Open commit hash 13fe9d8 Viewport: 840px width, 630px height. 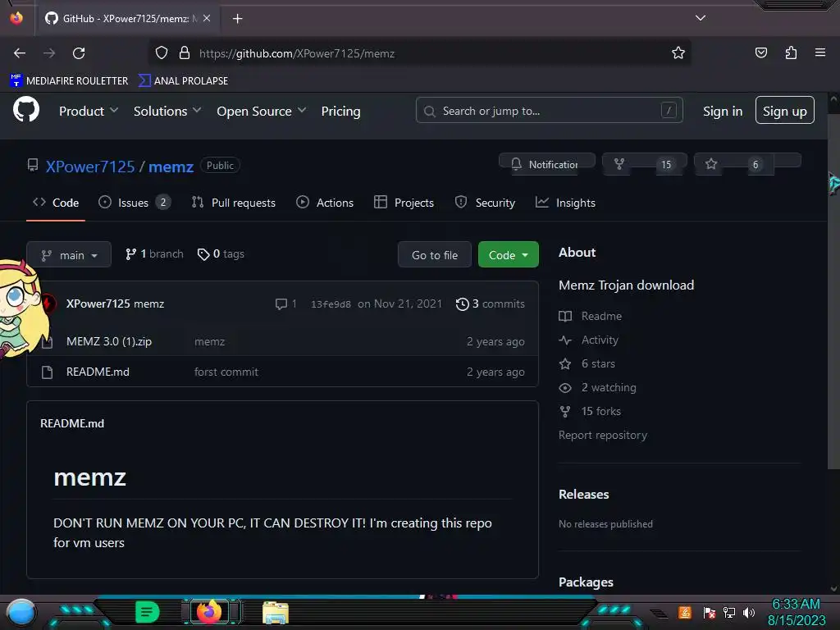pyautogui.click(x=331, y=304)
